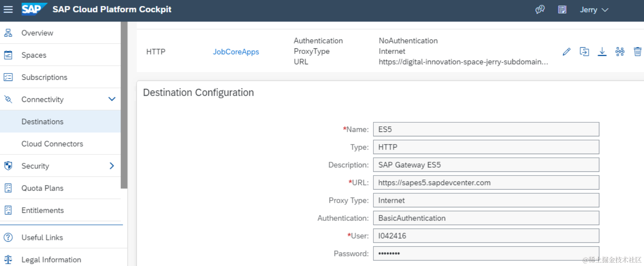Click the URL field with sapes5 address
The height and width of the screenshot is (266, 644).
(486, 183)
